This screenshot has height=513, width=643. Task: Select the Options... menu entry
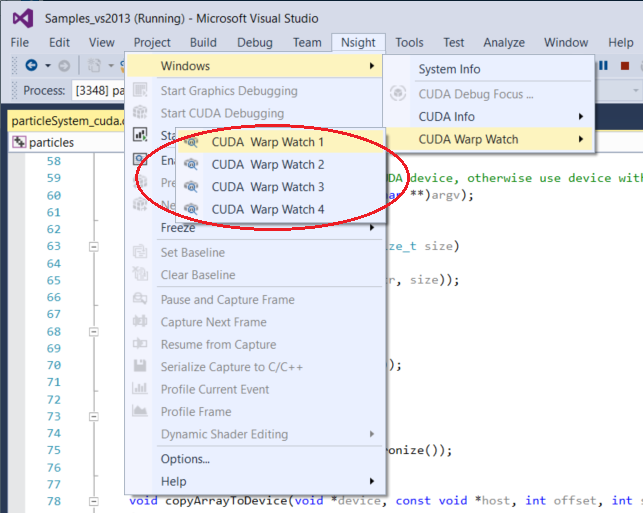pyautogui.click(x=256, y=459)
